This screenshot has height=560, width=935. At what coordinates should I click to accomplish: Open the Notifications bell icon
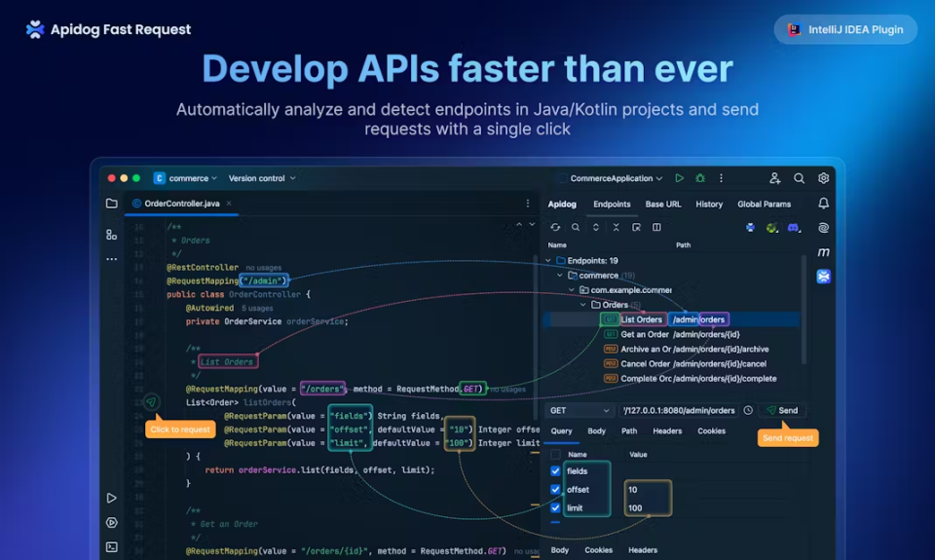click(x=824, y=204)
